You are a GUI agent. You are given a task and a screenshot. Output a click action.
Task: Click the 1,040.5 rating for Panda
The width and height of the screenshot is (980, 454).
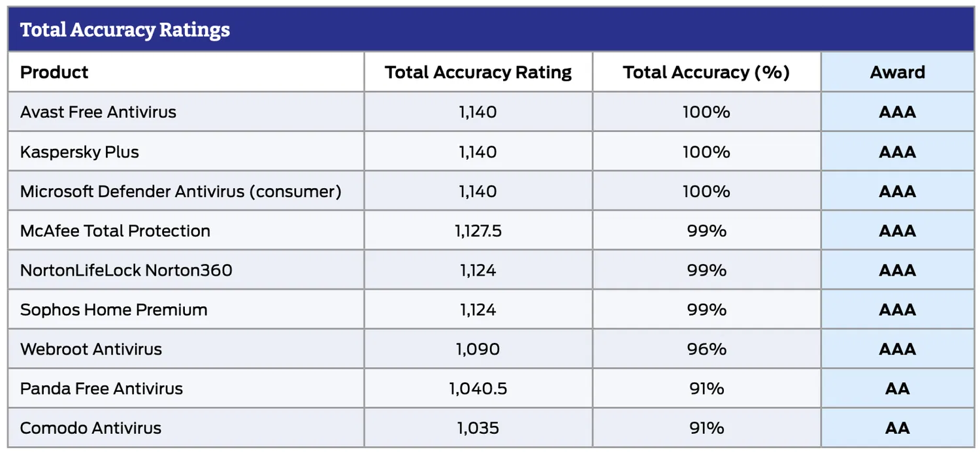(478, 389)
